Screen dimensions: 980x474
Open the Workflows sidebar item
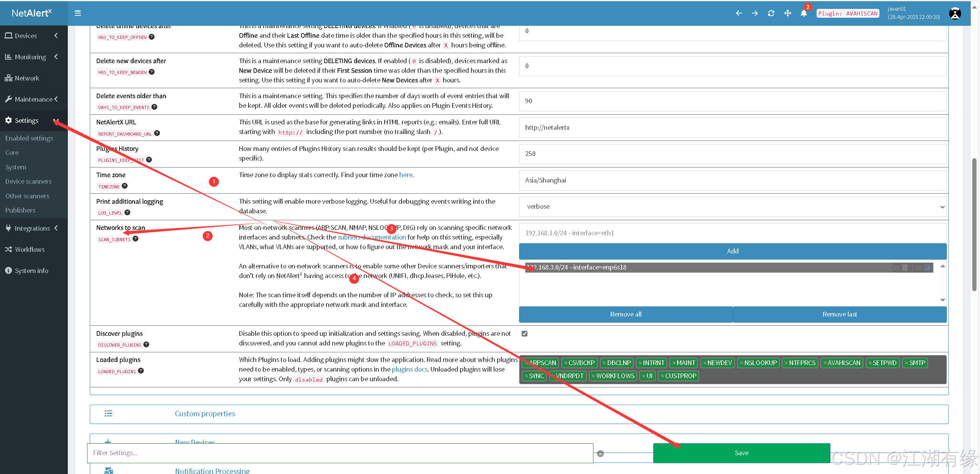pos(34,250)
